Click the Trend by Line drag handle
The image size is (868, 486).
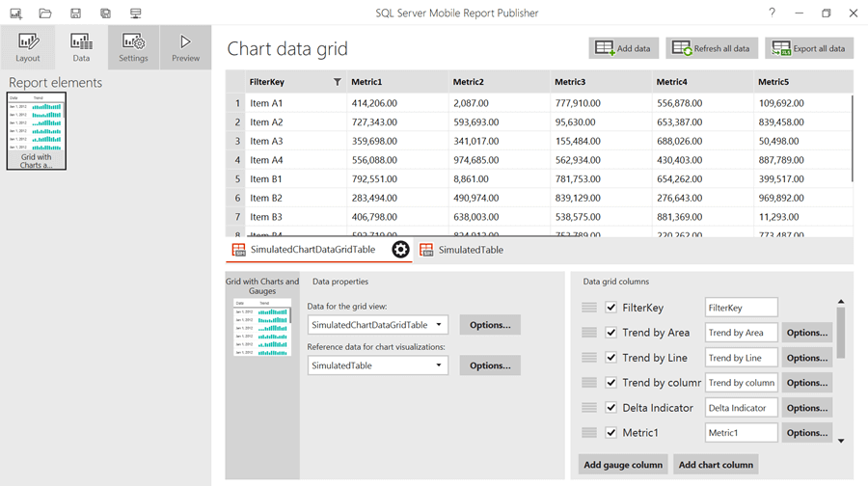click(x=589, y=358)
